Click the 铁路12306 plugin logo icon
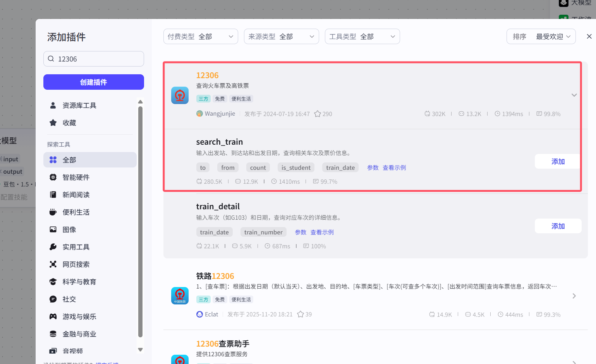 [180, 296]
